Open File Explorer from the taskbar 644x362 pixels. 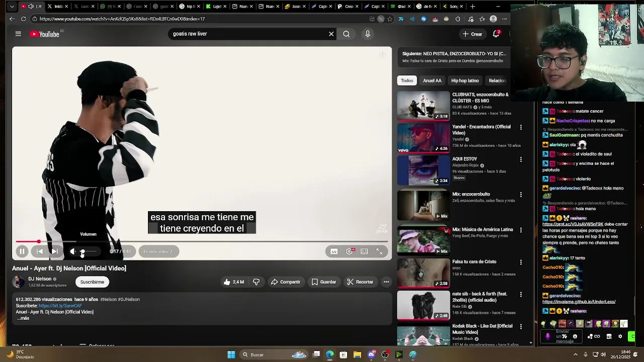point(357,354)
